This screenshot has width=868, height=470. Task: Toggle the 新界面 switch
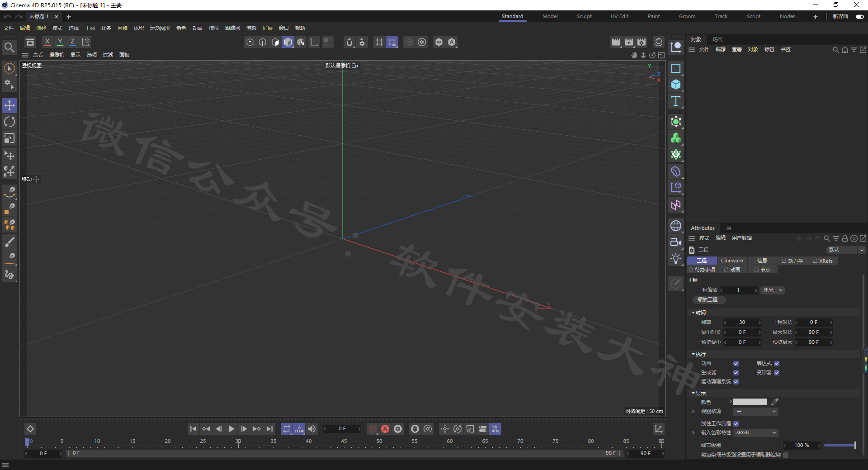(859, 17)
